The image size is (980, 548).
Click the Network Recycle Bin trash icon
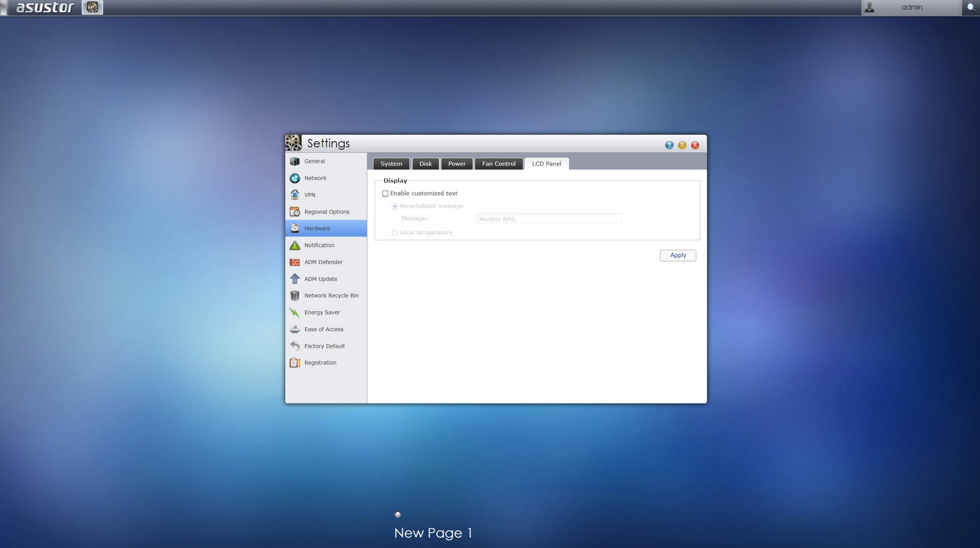295,296
